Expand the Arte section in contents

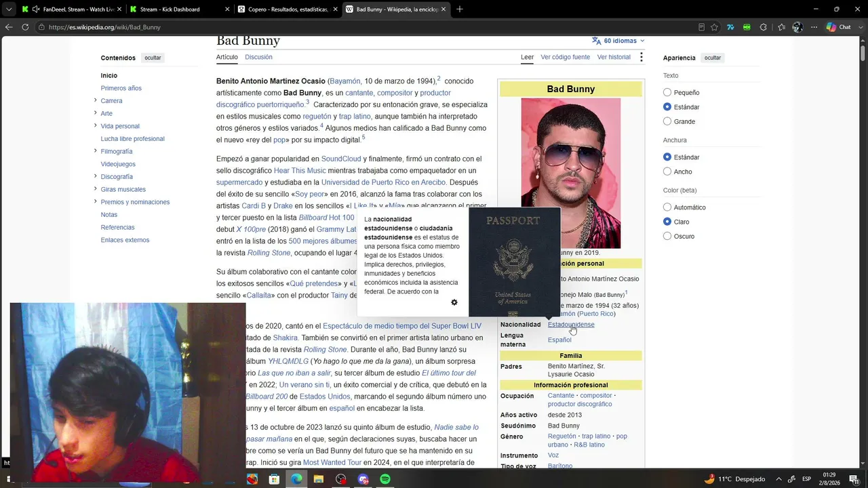click(x=95, y=113)
